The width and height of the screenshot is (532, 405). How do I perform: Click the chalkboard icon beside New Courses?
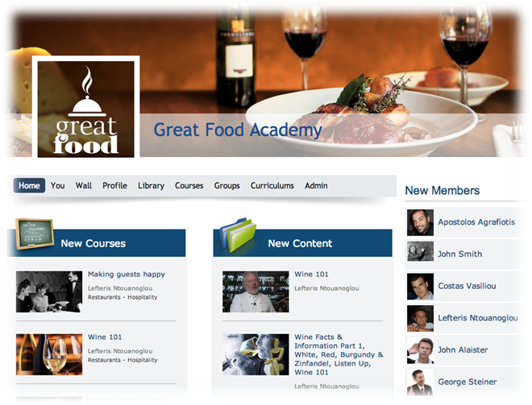[x=35, y=233]
